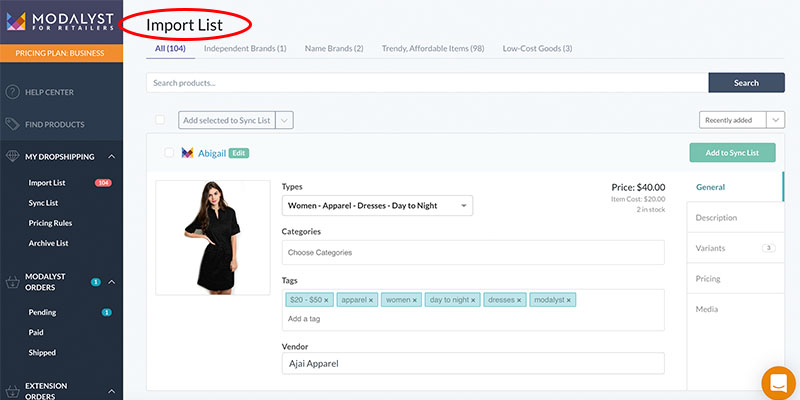Remove the 'apparel' tag

(x=371, y=301)
